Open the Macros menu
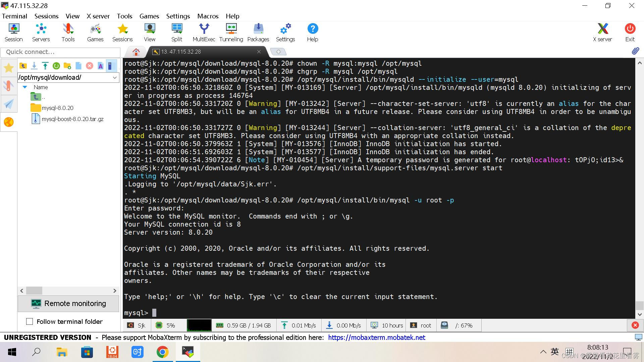This screenshot has width=644, height=362. pyautogui.click(x=208, y=16)
